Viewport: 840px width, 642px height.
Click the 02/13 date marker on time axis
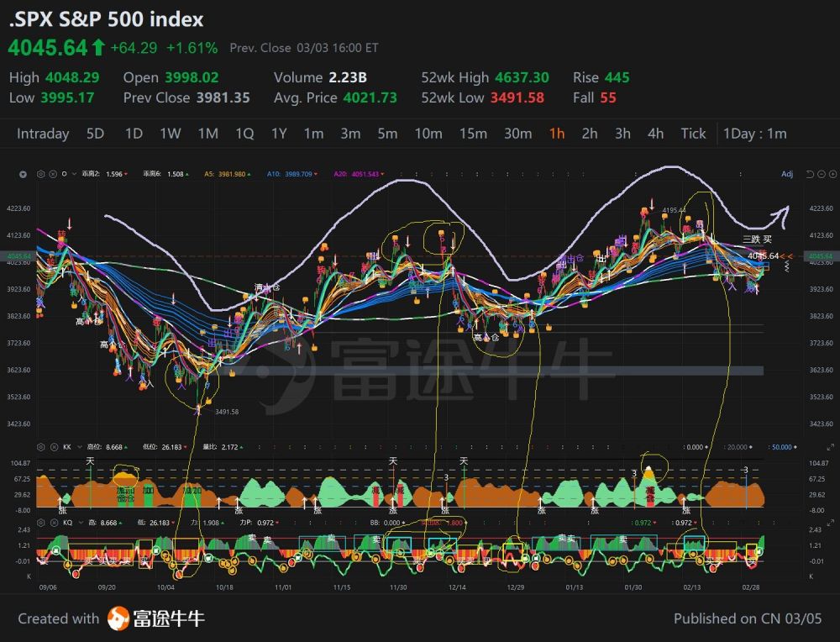tap(691, 587)
